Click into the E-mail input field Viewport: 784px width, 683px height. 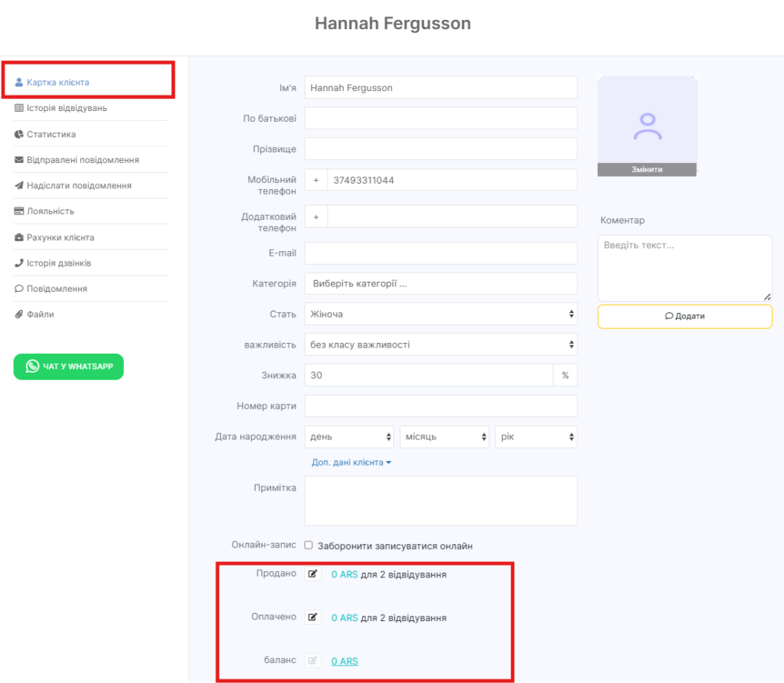[x=440, y=253]
